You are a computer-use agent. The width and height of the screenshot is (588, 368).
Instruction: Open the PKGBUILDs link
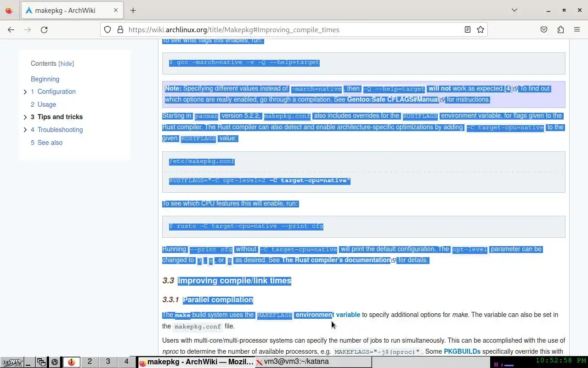point(462,351)
